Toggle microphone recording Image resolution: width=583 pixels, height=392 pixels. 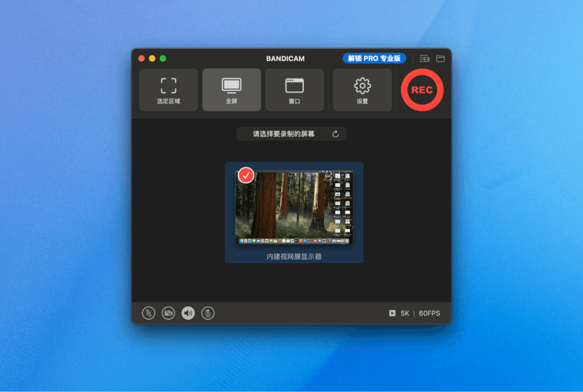207,313
